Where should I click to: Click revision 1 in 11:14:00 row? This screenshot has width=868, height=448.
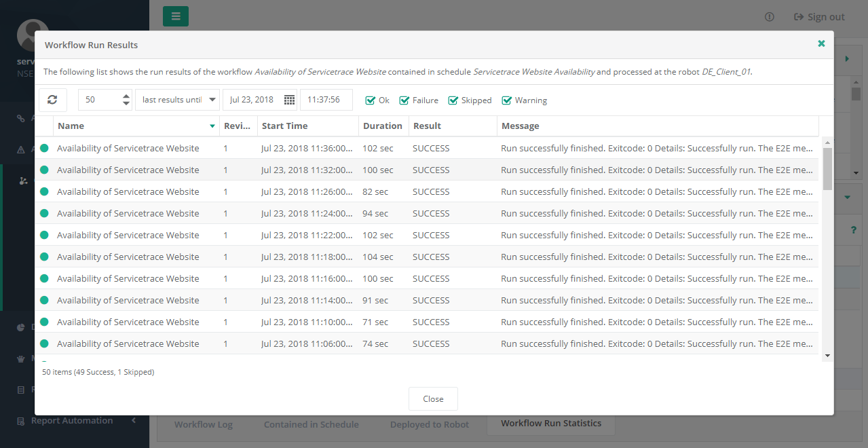pyautogui.click(x=226, y=300)
